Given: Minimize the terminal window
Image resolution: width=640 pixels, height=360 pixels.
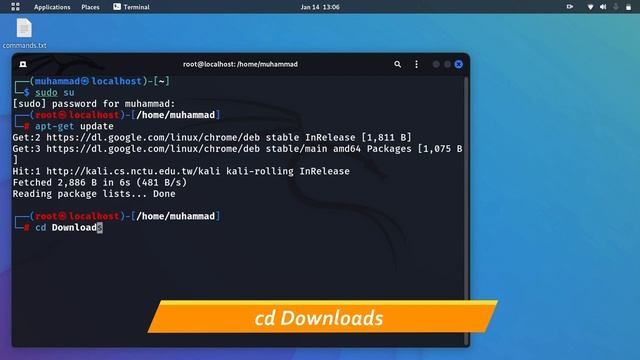Looking at the screenshot, I should click(x=436, y=64).
